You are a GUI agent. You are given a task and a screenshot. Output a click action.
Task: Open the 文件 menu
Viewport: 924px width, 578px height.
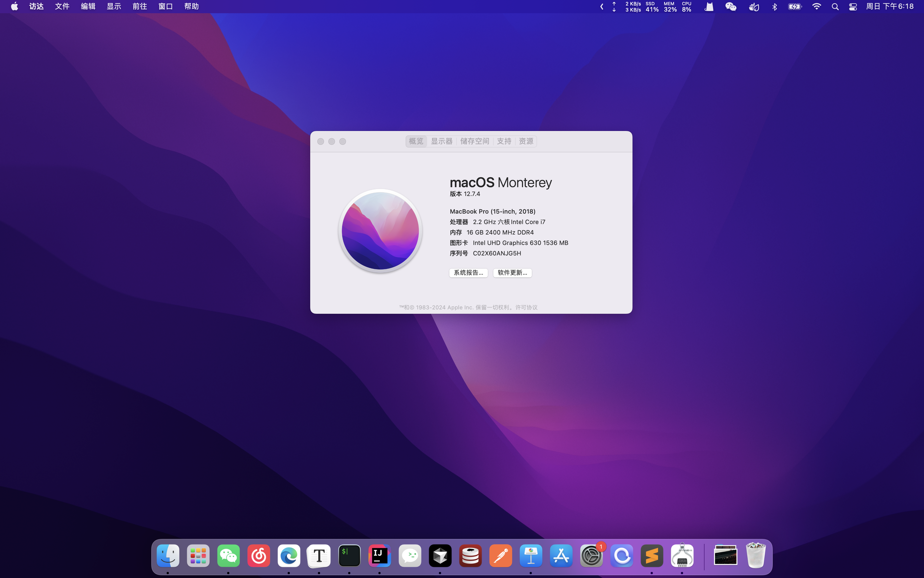[x=62, y=7]
